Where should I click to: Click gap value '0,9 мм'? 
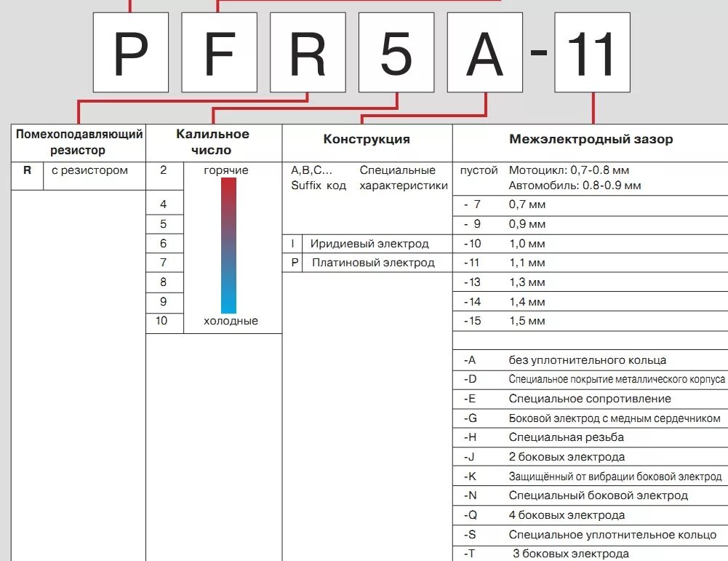tap(527, 224)
